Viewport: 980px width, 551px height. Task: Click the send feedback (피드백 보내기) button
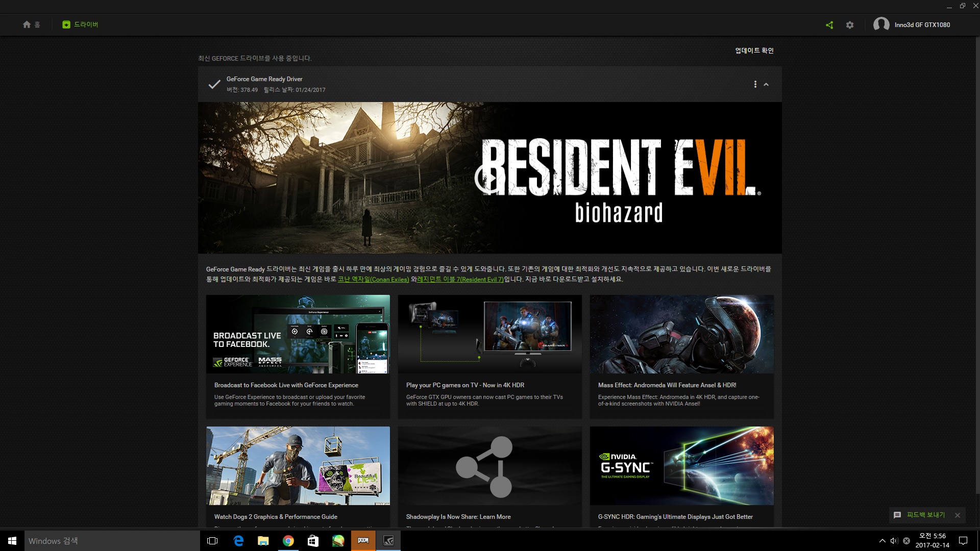926,515
